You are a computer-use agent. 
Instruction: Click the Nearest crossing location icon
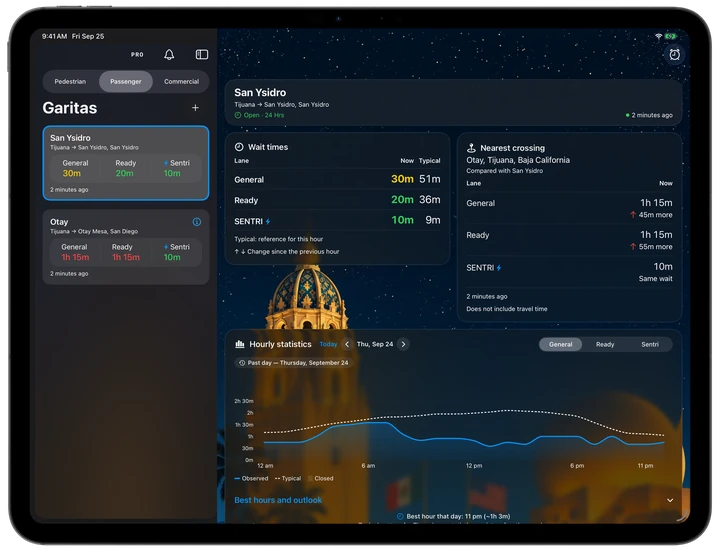pyautogui.click(x=471, y=148)
